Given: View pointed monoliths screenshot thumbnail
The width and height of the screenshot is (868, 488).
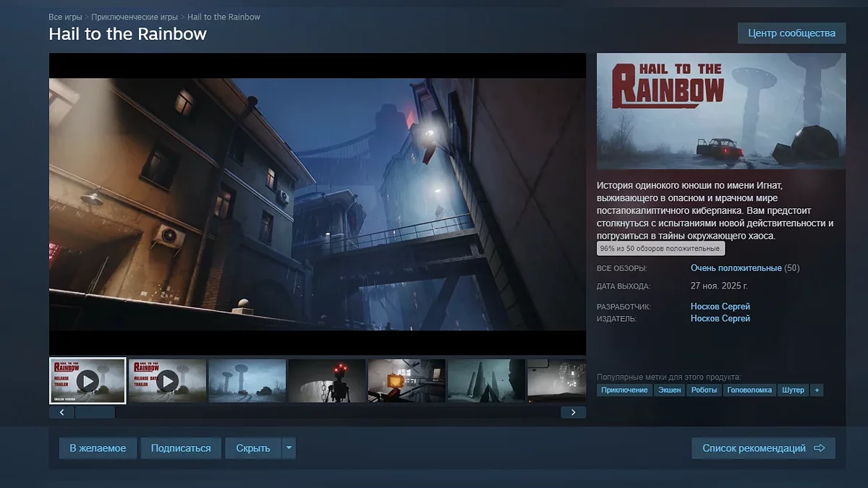Looking at the screenshot, I should point(485,380).
